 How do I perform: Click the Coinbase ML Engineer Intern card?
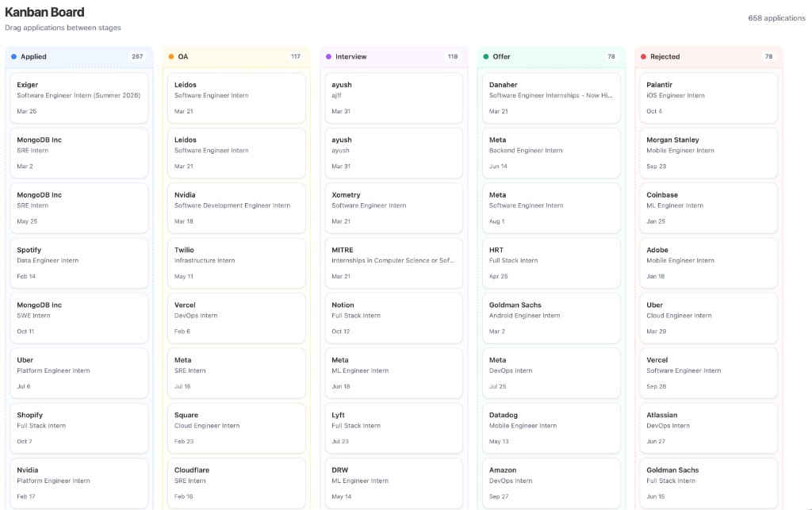708,208
